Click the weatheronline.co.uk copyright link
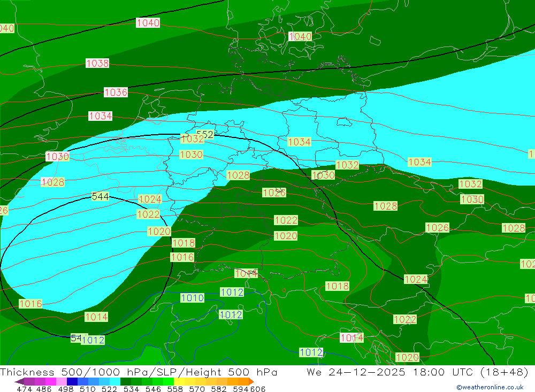This screenshot has height=392, width=535. coord(490,387)
